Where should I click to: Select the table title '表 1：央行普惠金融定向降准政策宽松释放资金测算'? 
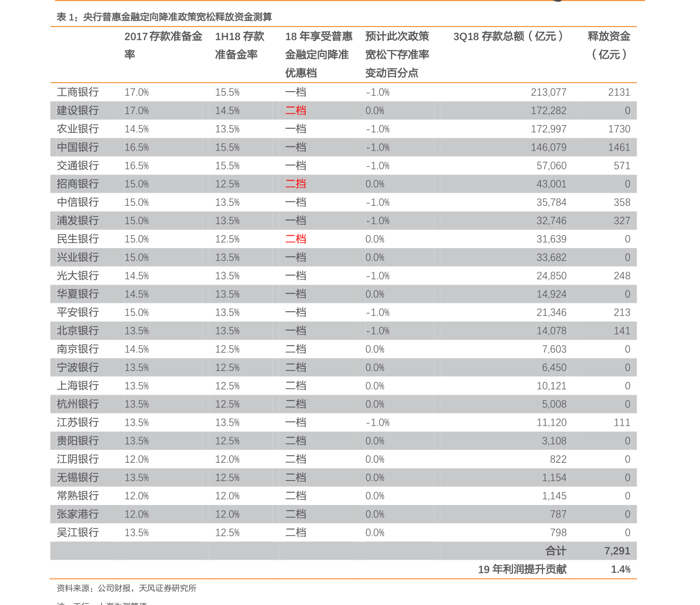point(165,17)
